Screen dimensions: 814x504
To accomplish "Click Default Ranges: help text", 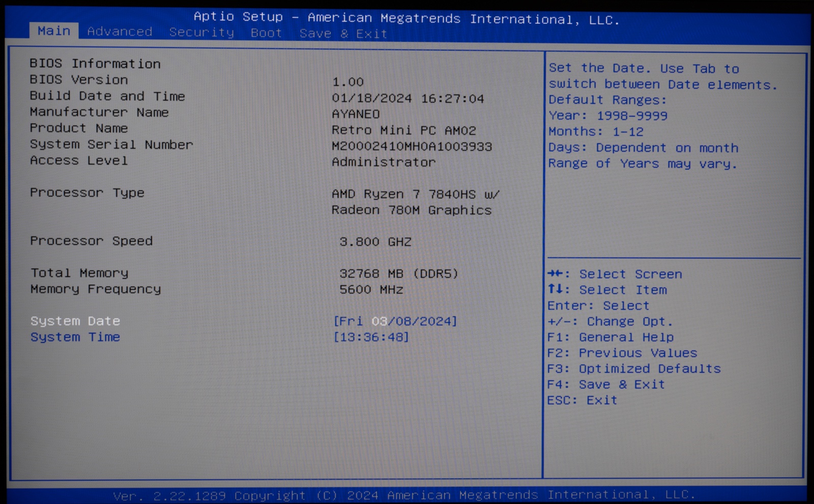I will point(607,100).
